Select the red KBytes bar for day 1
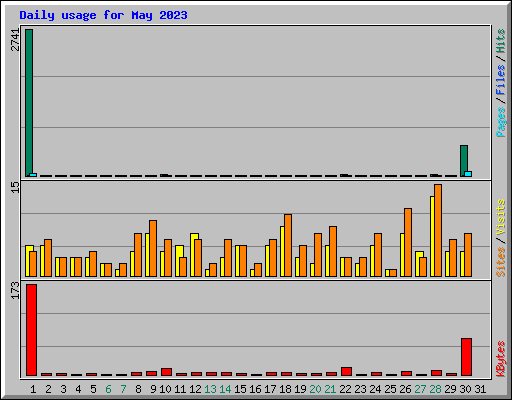Screen dimensions: 512x400 pos(31,330)
